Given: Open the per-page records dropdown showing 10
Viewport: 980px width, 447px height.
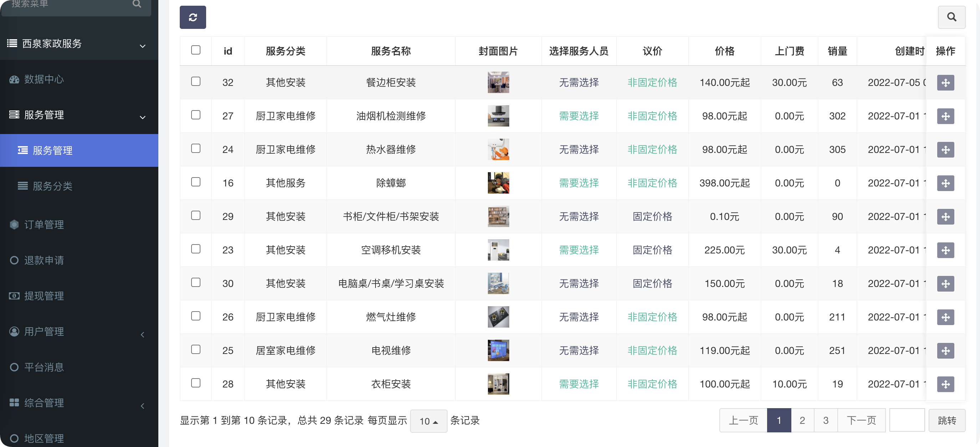Looking at the screenshot, I should point(428,421).
